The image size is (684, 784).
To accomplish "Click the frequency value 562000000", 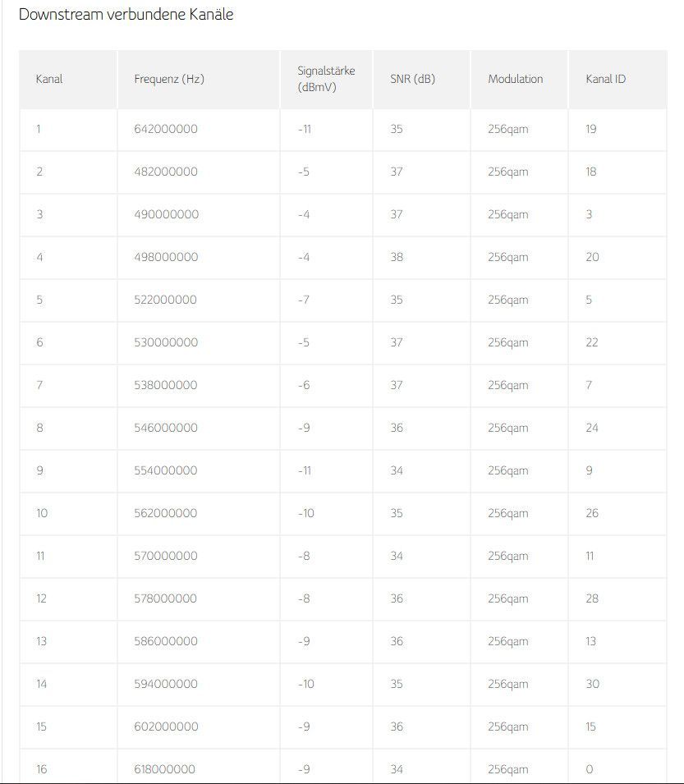I will point(166,513).
